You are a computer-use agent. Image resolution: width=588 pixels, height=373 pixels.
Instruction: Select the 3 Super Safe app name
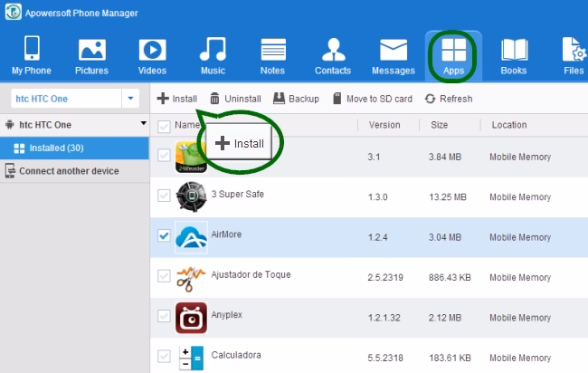click(237, 194)
